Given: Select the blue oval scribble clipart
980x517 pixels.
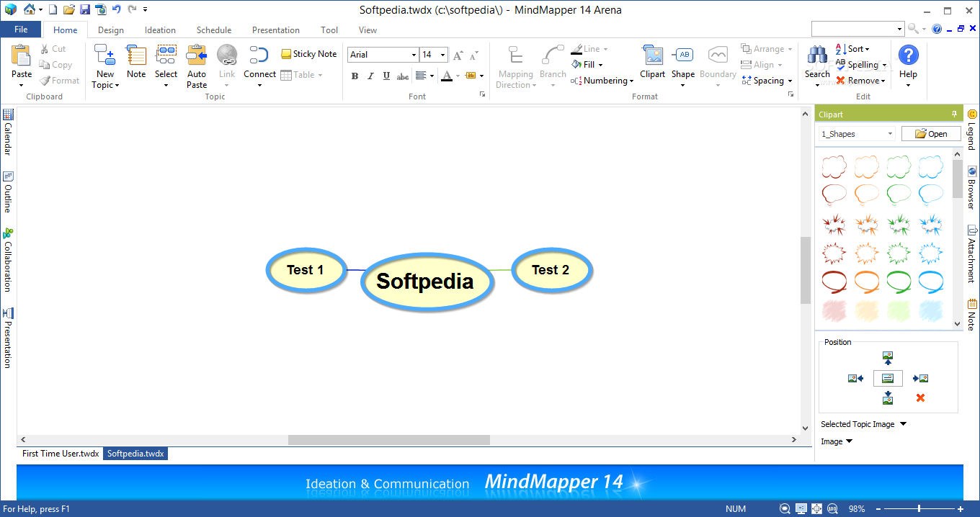Looking at the screenshot, I should coord(931,282).
